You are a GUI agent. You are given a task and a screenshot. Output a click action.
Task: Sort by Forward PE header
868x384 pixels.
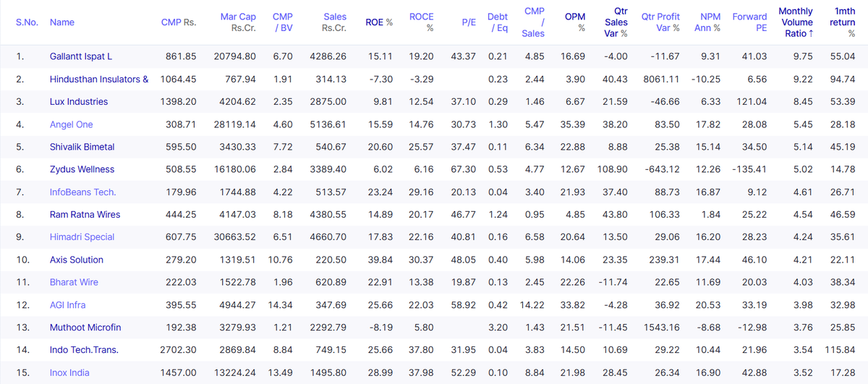coord(750,22)
